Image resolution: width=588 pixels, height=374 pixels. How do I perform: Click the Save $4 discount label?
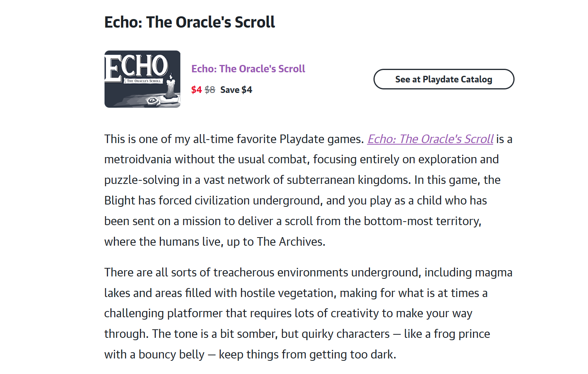point(236,90)
